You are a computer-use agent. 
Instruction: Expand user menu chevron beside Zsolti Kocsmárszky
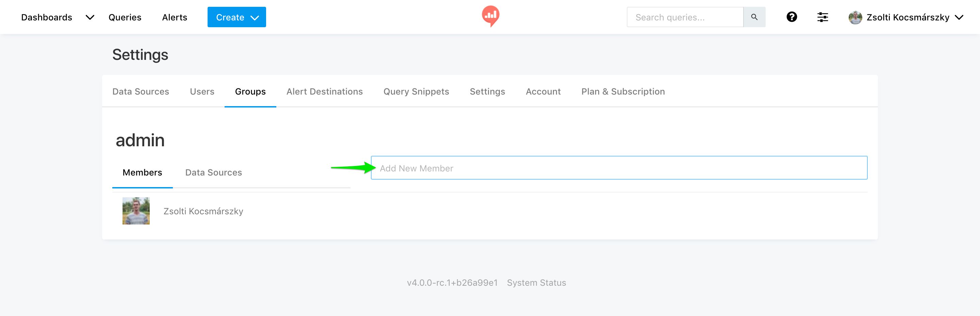click(x=960, y=17)
